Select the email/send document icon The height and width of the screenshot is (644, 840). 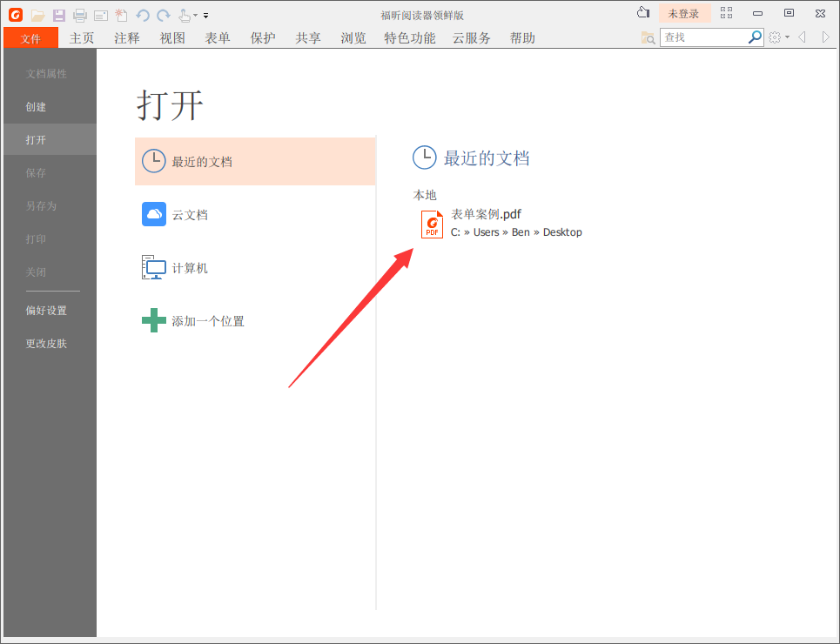pos(100,15)
